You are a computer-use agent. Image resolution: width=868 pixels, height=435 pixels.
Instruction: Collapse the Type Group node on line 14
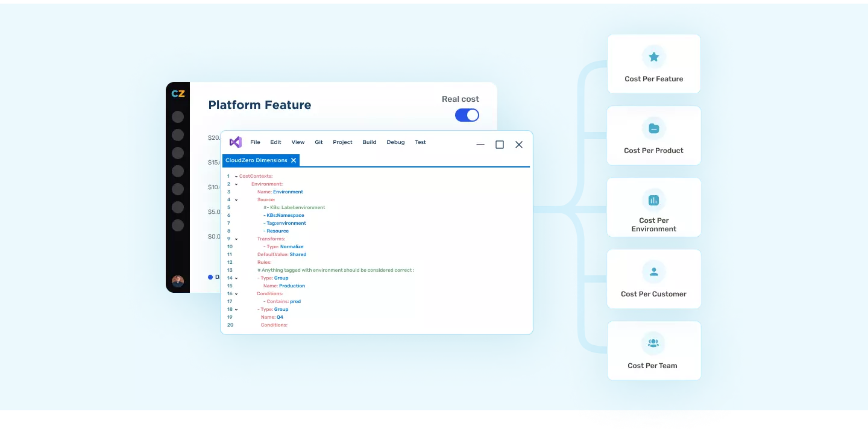point(236,278)
